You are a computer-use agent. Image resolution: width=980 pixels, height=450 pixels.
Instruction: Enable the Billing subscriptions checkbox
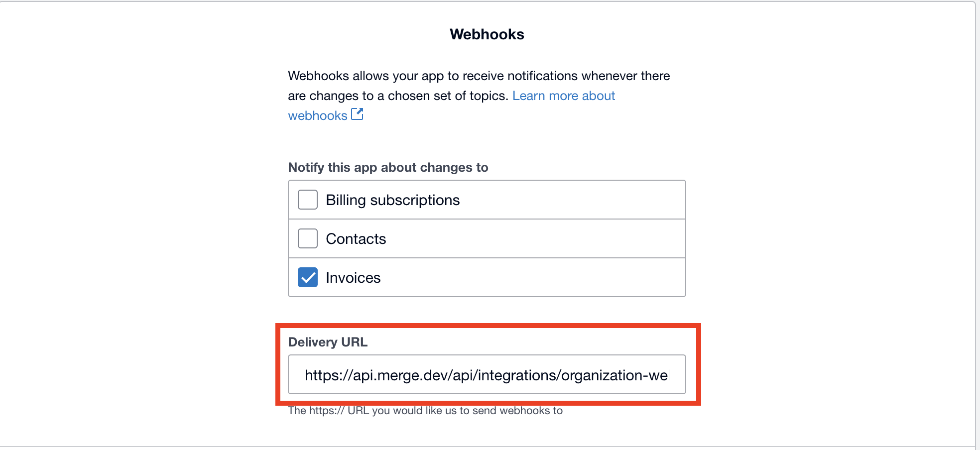[x=308, y=200]
